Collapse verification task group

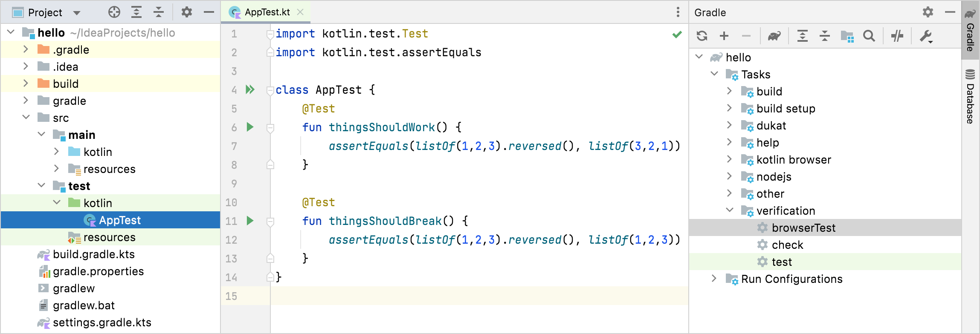click(730, 210)
